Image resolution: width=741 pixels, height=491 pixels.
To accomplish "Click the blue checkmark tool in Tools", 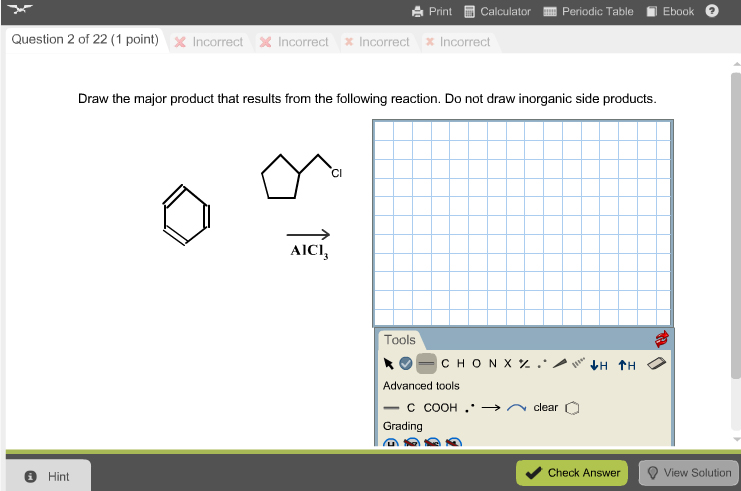I will tap(405, 363).
